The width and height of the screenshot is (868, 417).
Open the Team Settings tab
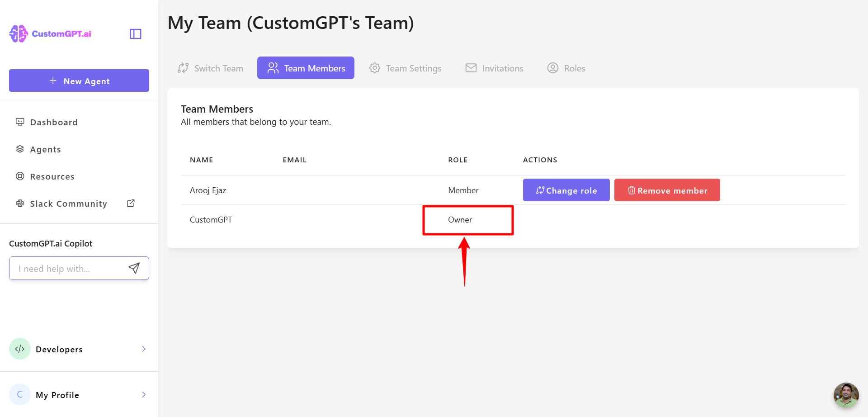pos(406,68)
